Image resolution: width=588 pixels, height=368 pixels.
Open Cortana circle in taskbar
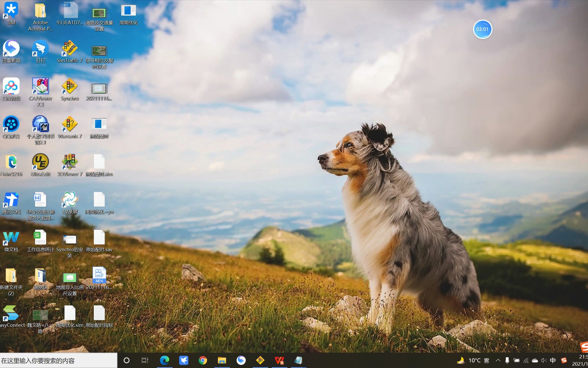pyautogui.click(x=127, y=360)
